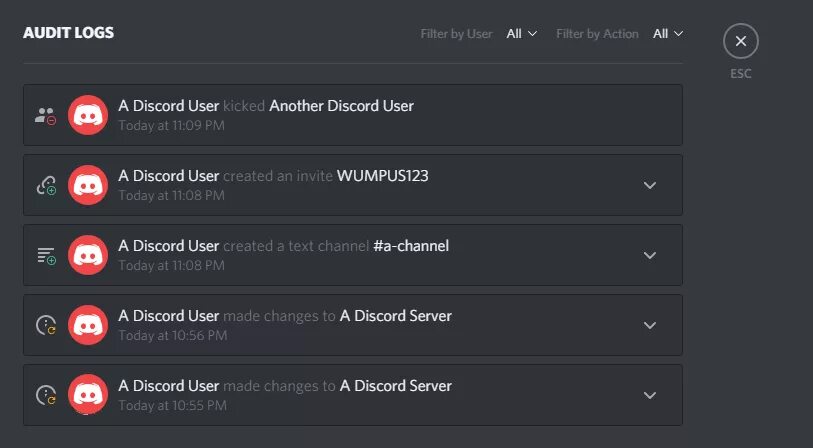Screen dimensions: 813x448
Task: Click the channel create icon beside #a-channel entry
Action: coord(46,255)
